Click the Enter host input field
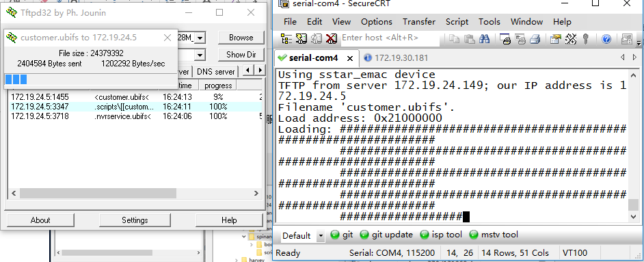Viewport: 644px width, 262px height. (x=390, y=38)
